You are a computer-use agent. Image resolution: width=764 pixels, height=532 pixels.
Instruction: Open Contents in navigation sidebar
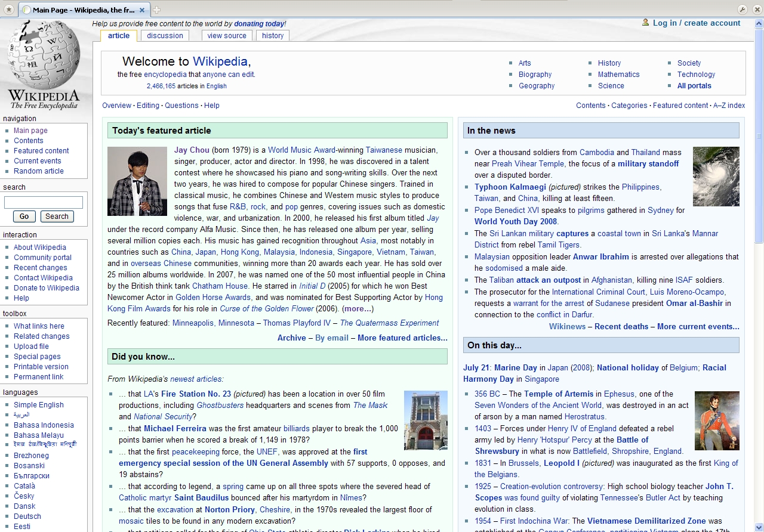click(29, 141)
